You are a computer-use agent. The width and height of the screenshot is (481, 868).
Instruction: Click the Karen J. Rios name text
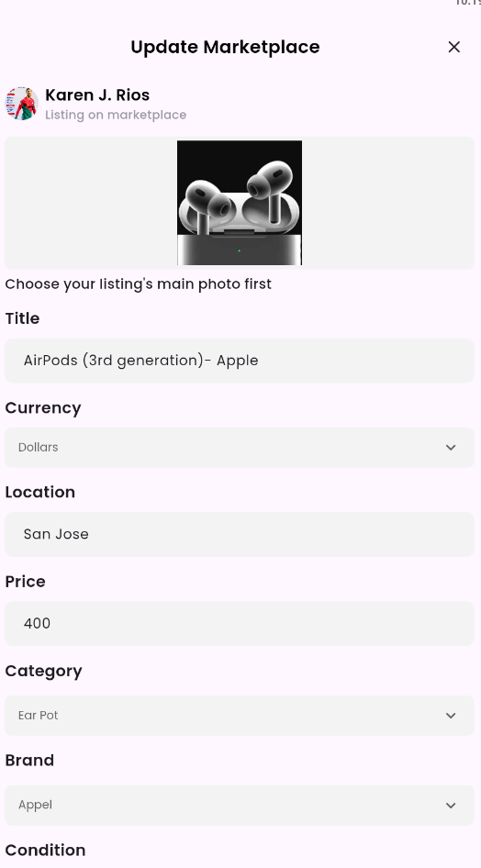97,95
